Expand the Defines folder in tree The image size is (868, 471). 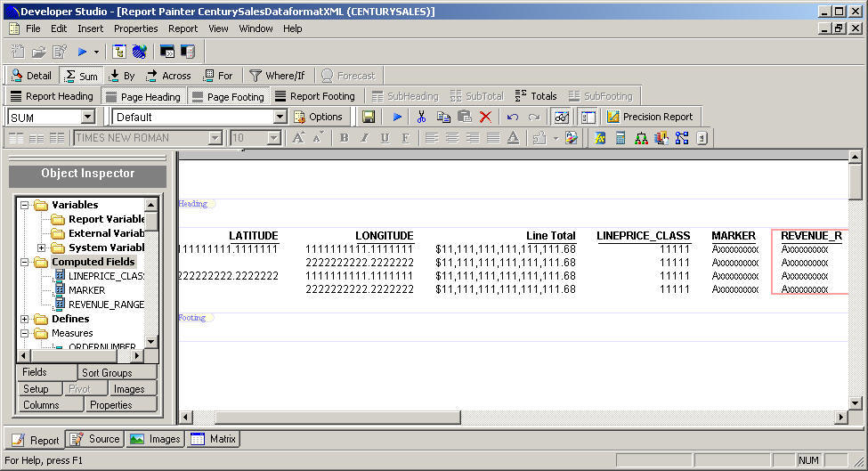pos(25,319)
